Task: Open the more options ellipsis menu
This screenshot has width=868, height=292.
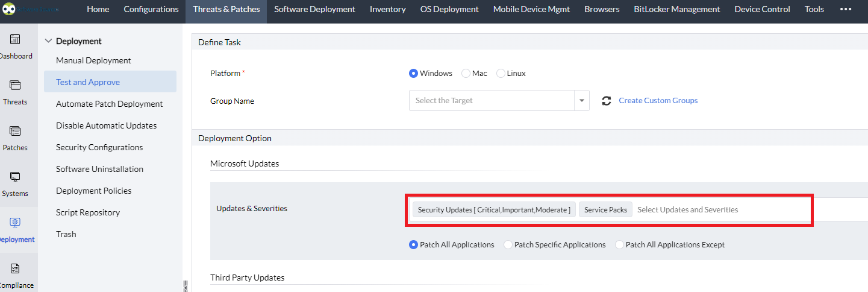Action: point(845,9)
